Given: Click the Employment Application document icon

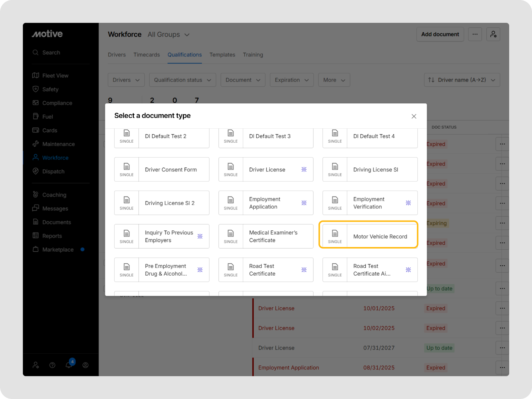Looking at the screenshot, I should (231, 200).
